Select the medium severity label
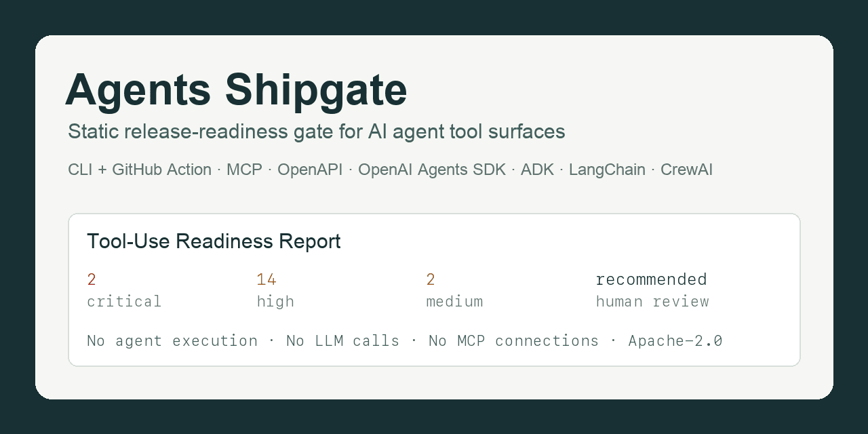The height and width of the screenshot is (434, 868). [x=454, y=302]
